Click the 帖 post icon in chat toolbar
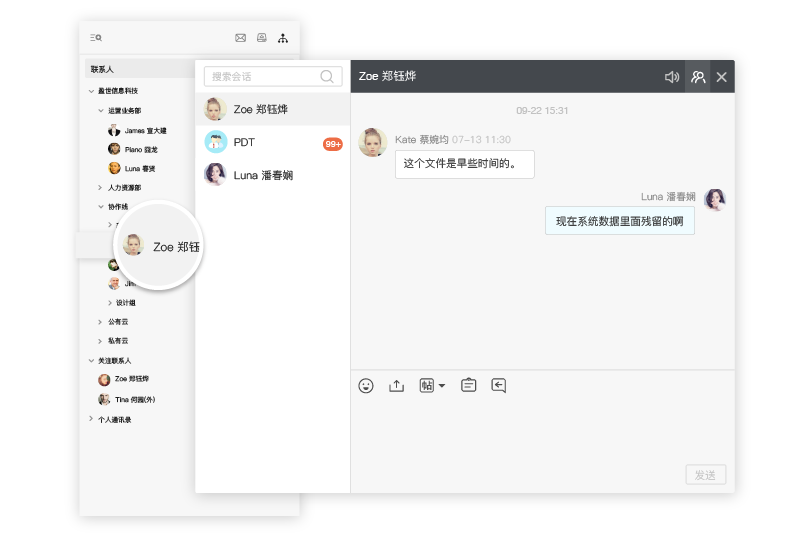 [427, 386]
